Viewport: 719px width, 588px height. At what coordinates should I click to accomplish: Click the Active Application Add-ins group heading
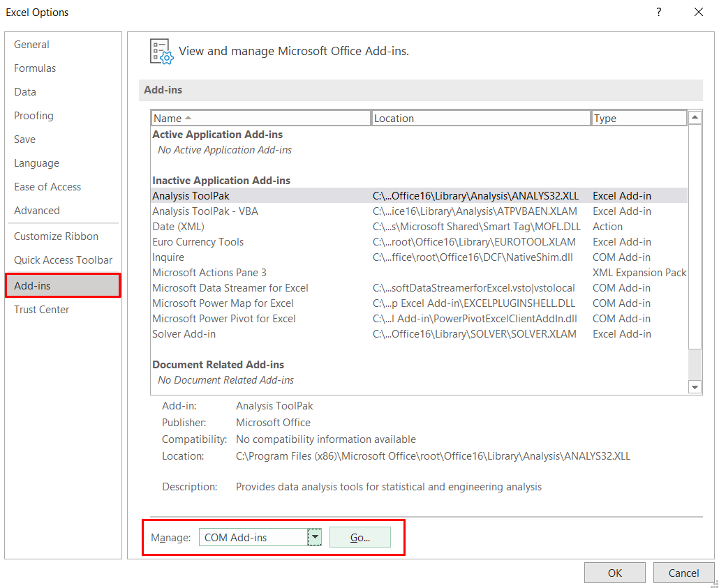217,135
